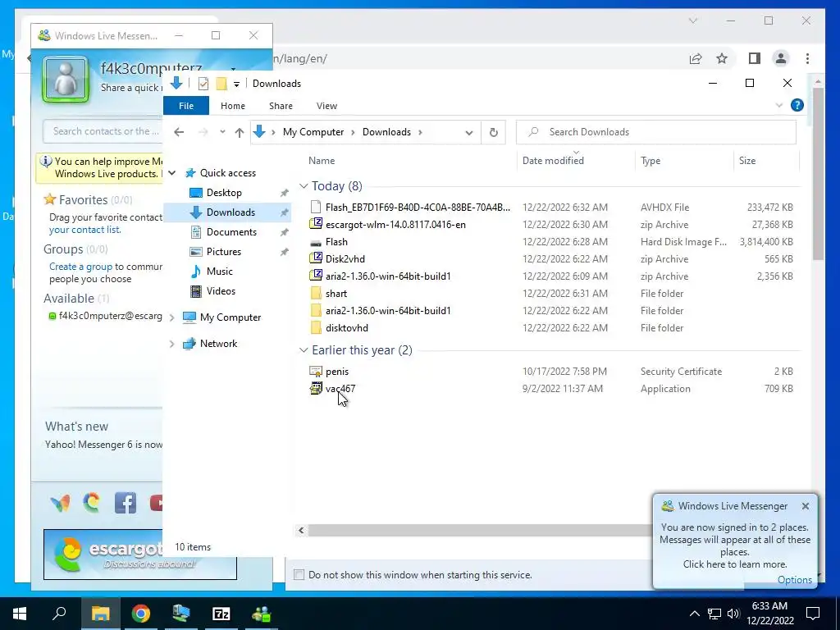Screen dimensions: 840x630
Task: Click 'your contact list' link
Action: (84, 230)
